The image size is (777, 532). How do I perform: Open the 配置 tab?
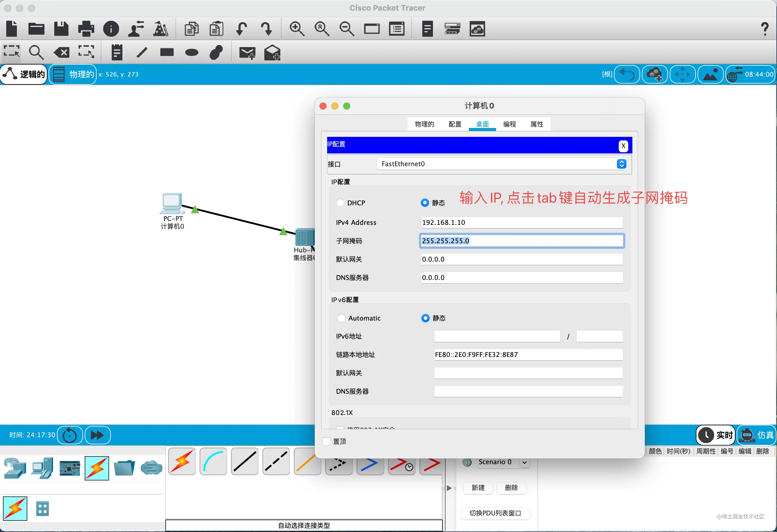tap(455, 124)
